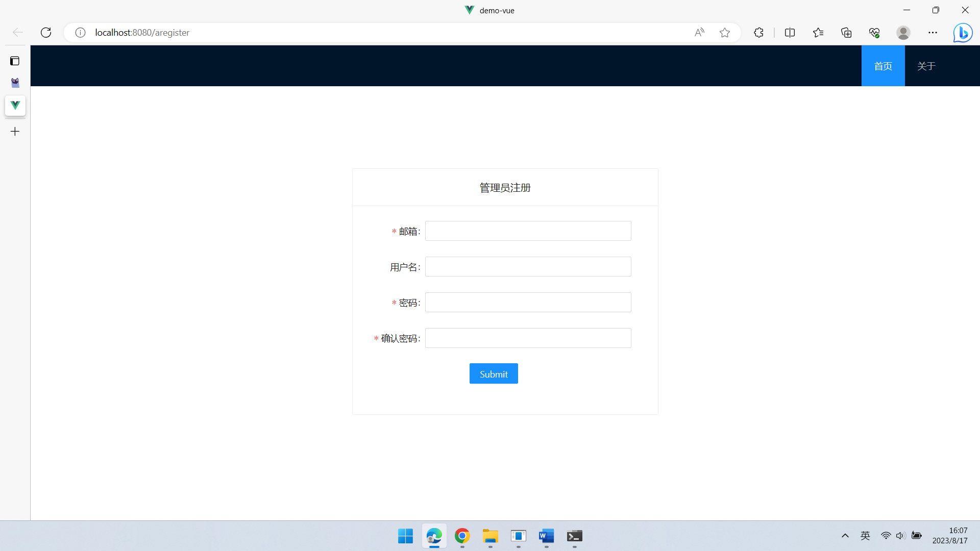
Task: Click the site information icon
Action: (80, 33)
